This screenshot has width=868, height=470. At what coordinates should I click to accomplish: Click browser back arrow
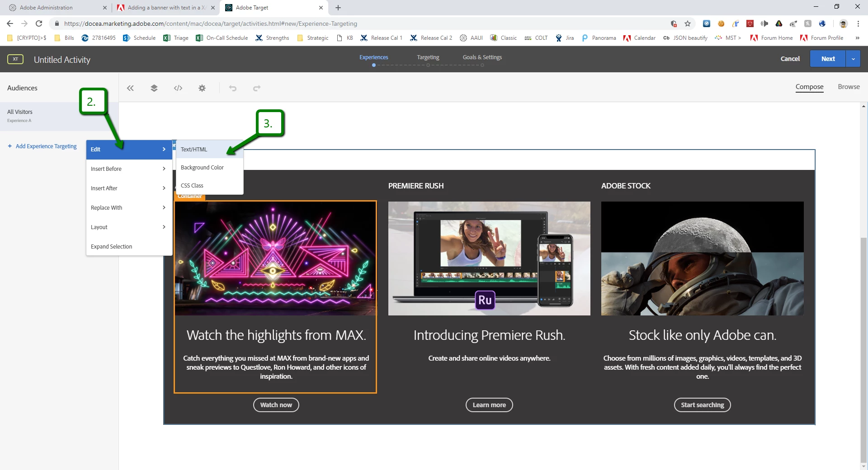(10, 23)
